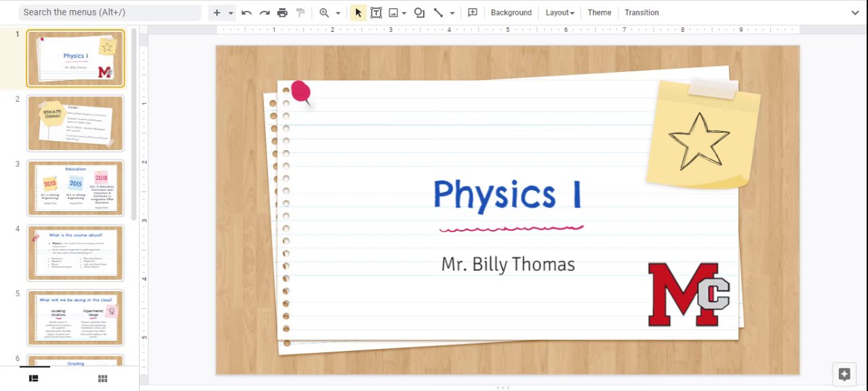The width and height of the screenshot is (868, 391).
Task: Click the Mr. Billy Thomas subtitle
Action: coord(508,264)
